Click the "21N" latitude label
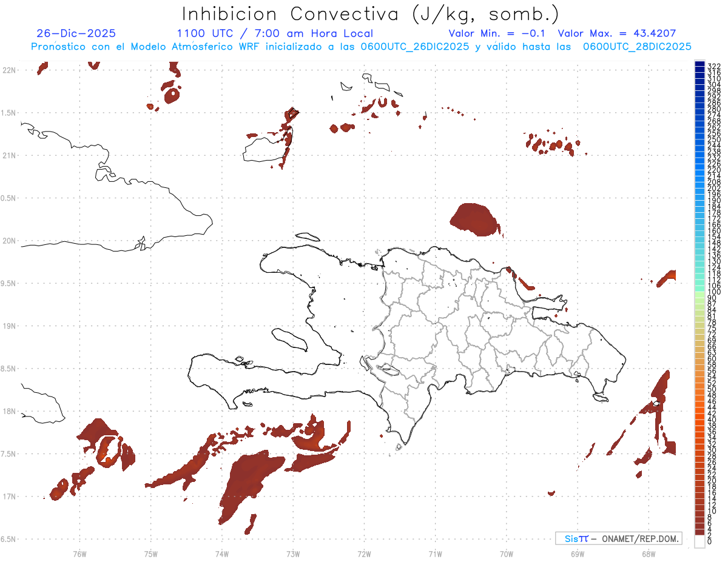The height and width of the screenshot is (562, 728). [x=9, y=156]
